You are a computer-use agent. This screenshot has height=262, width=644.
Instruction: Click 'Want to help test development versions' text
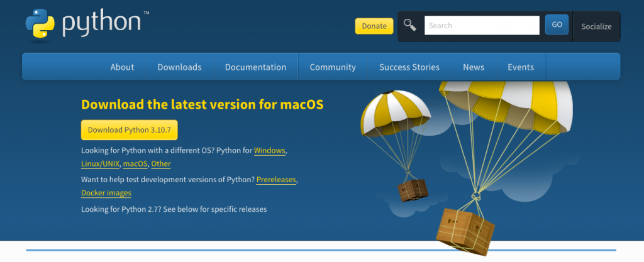168,180
